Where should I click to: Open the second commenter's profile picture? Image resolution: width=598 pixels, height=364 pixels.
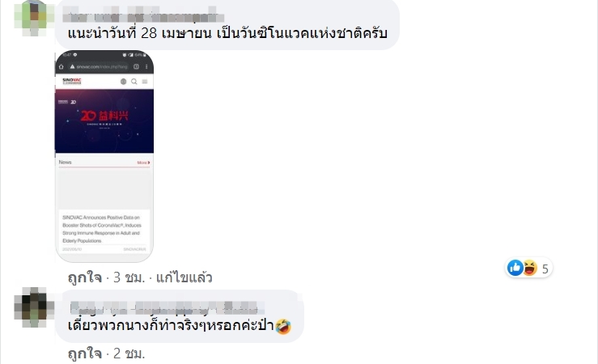tap(34, 307)
